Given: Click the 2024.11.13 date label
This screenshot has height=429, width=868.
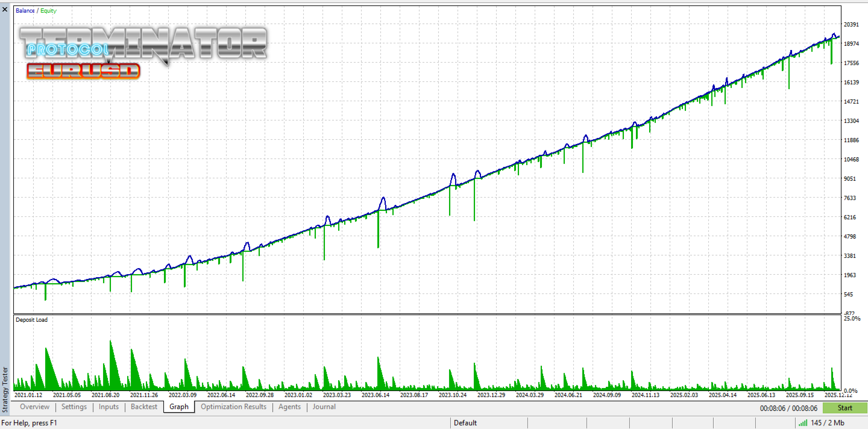Looking at the screenshot, I should coord(645,395).
